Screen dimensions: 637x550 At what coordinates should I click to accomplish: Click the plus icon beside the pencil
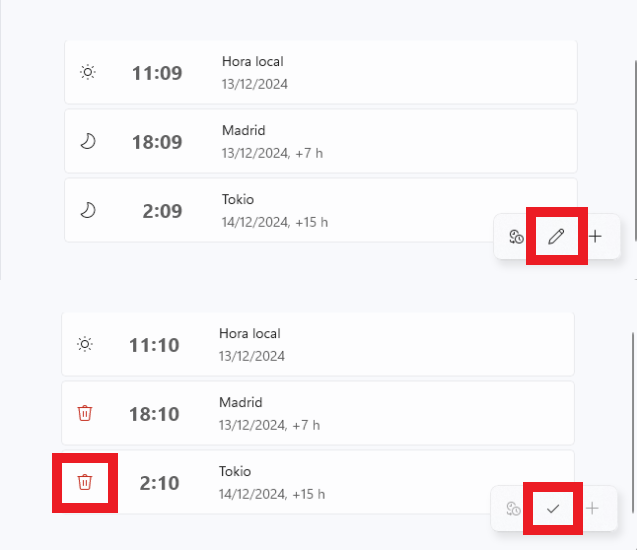[595, 236]
